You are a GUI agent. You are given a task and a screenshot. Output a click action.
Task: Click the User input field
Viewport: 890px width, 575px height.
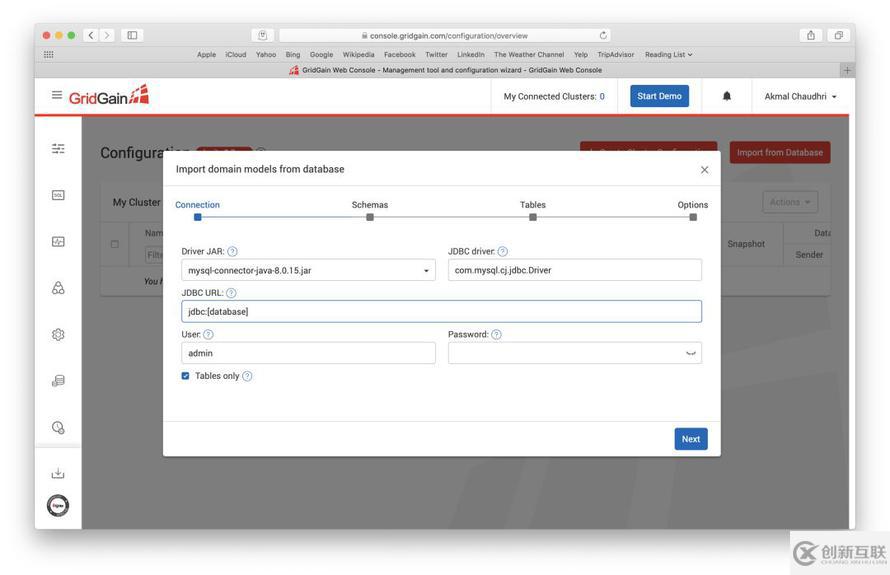pyautogui.click(x=308, y=353)
